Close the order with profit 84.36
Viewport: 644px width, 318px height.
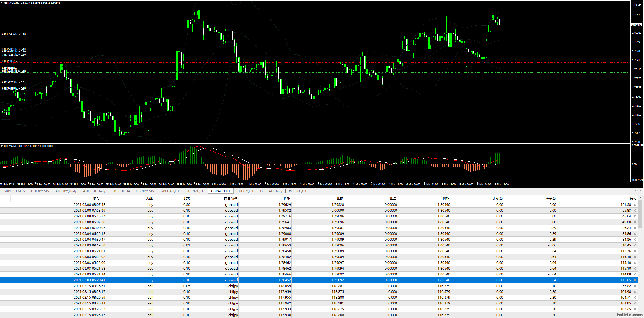point(635,240)
